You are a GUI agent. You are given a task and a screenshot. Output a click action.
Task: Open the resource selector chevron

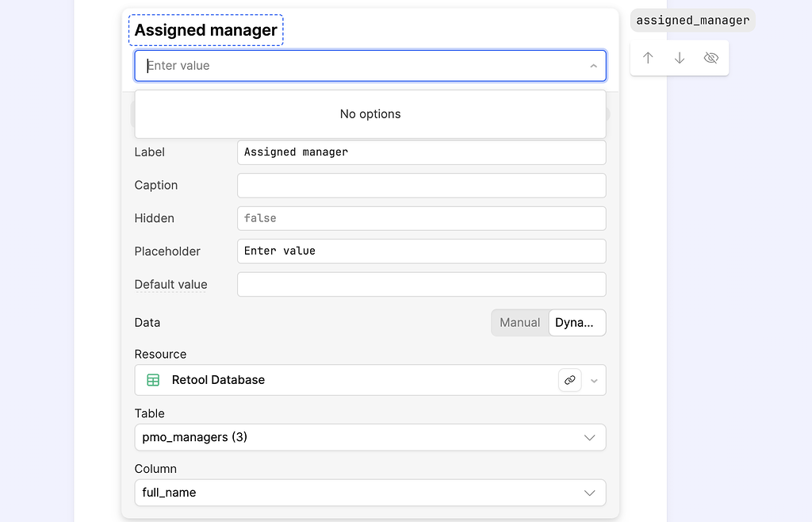point(593,380)
